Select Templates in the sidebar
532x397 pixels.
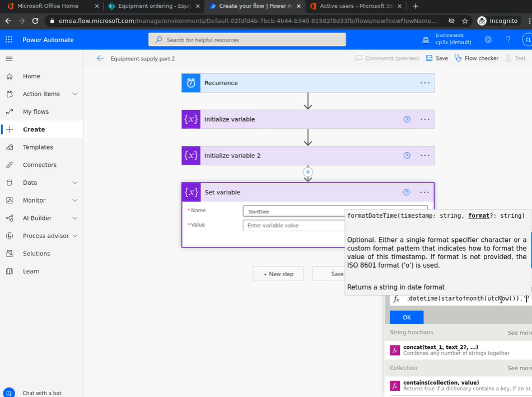[x=41, y=147]
